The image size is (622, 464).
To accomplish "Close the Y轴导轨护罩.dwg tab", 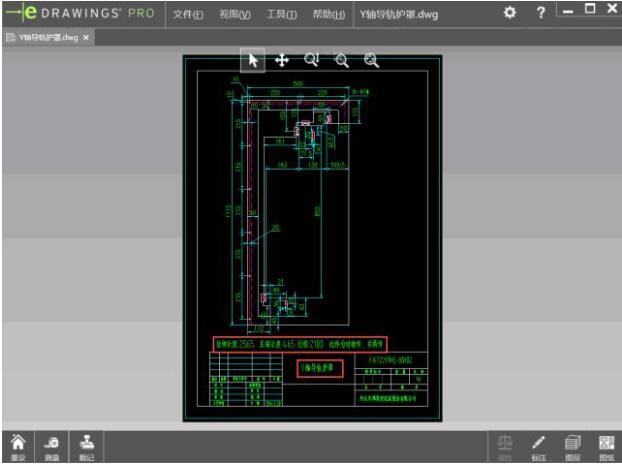I will click(86, 37).
